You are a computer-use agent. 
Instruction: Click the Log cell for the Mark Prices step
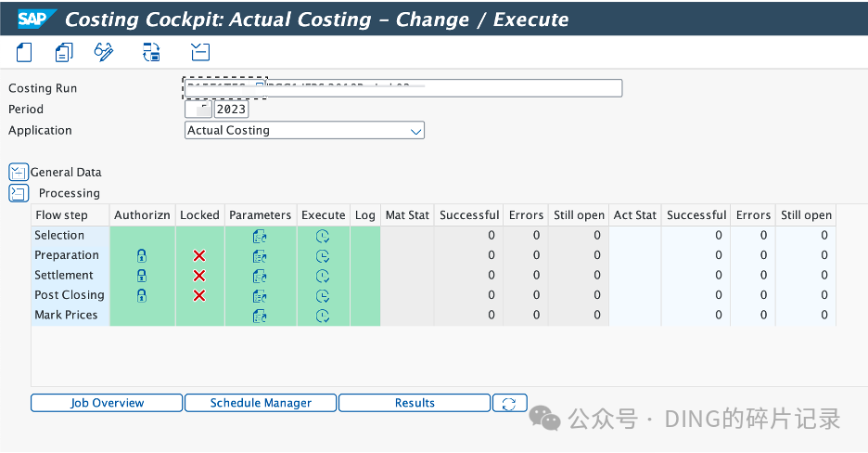[365, 315]
